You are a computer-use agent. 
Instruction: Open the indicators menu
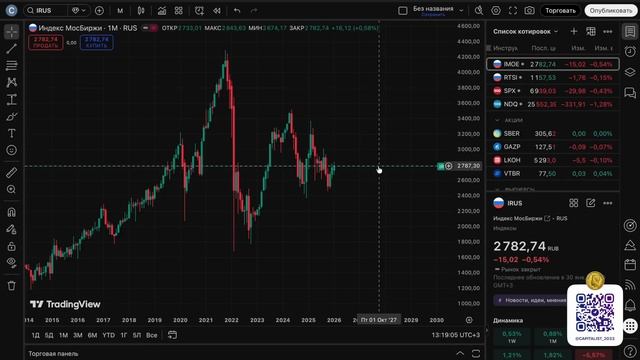[162, 11]
